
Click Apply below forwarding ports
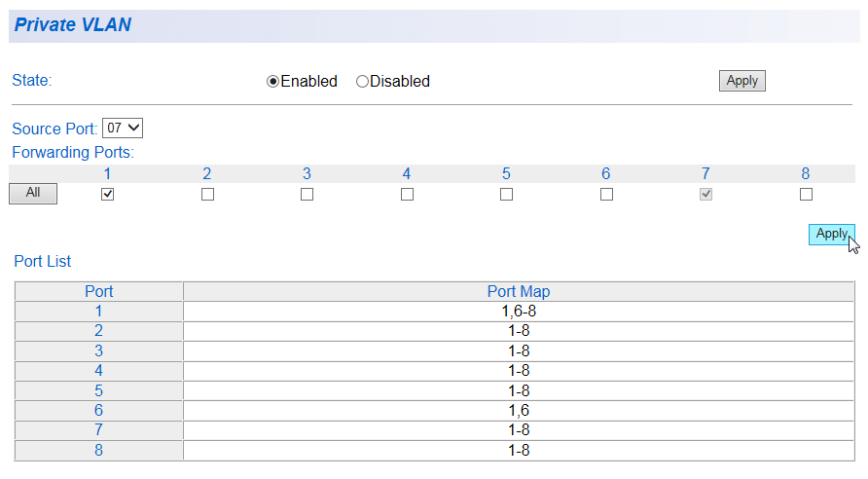coord(831,234)
